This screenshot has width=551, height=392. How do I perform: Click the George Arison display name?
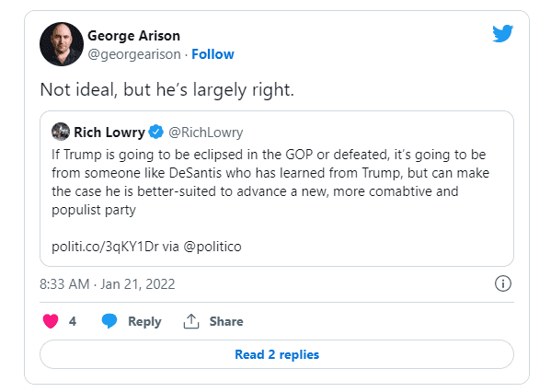[133, 36]
